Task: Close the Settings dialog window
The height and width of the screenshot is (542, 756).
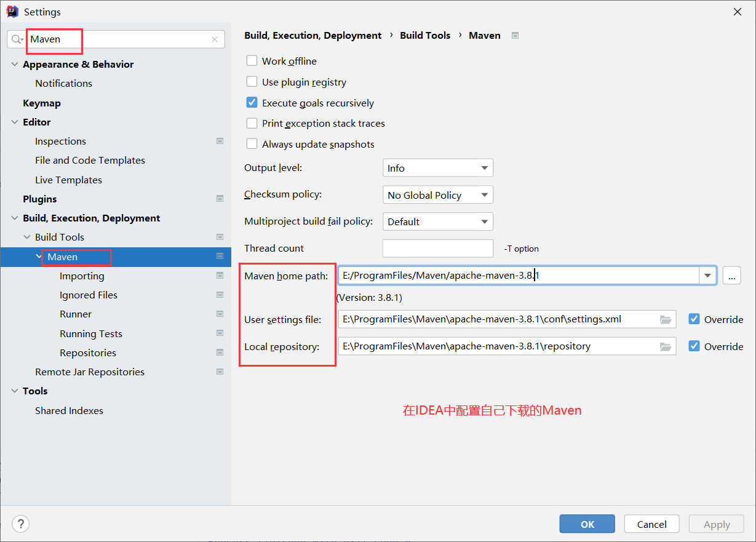Action: click(x=737, y=12)
